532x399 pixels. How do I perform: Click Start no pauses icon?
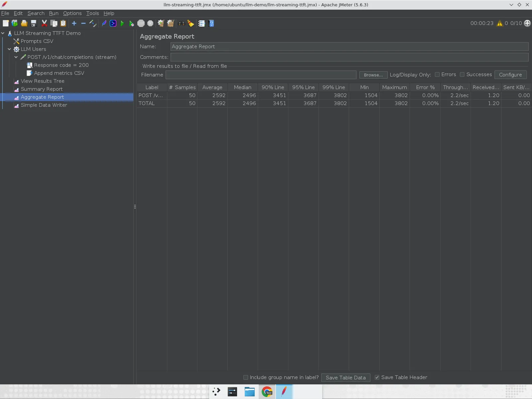(x=132, y=23)
